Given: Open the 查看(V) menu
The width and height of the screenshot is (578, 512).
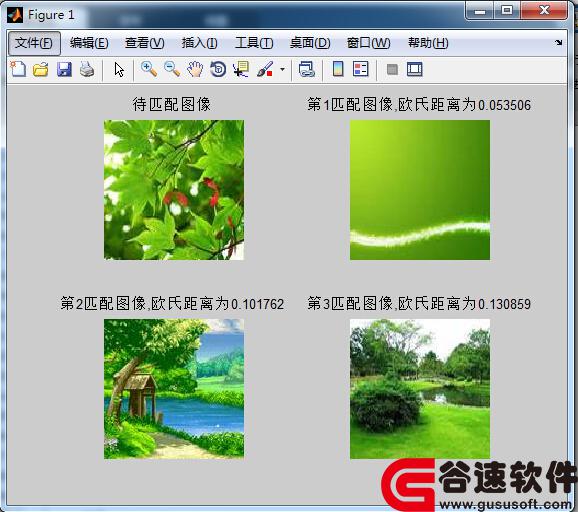Looking at the screenshot, I should pos(144,43).
